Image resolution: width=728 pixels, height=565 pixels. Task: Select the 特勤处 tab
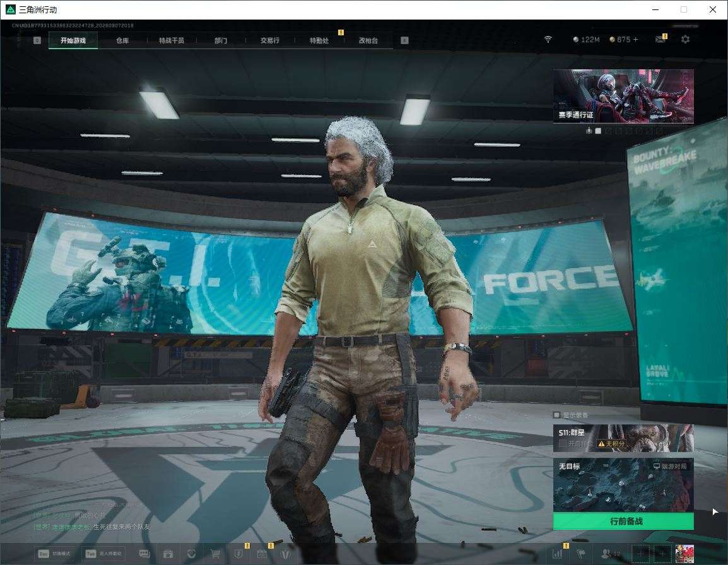pos(319,40)
